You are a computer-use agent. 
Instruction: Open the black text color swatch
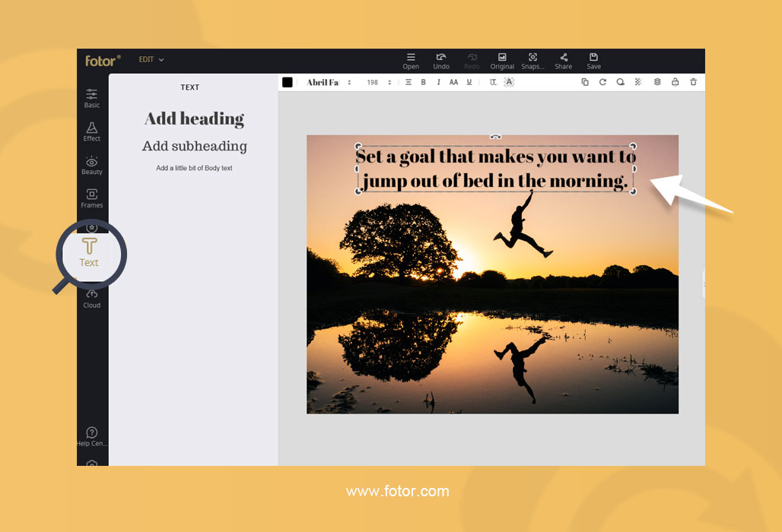pos(288,82)
